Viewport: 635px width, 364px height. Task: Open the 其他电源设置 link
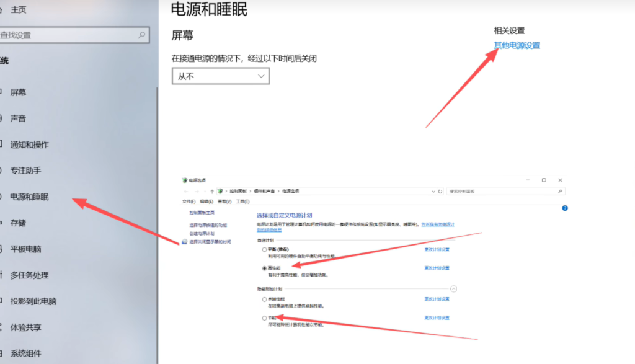point(517,45)
